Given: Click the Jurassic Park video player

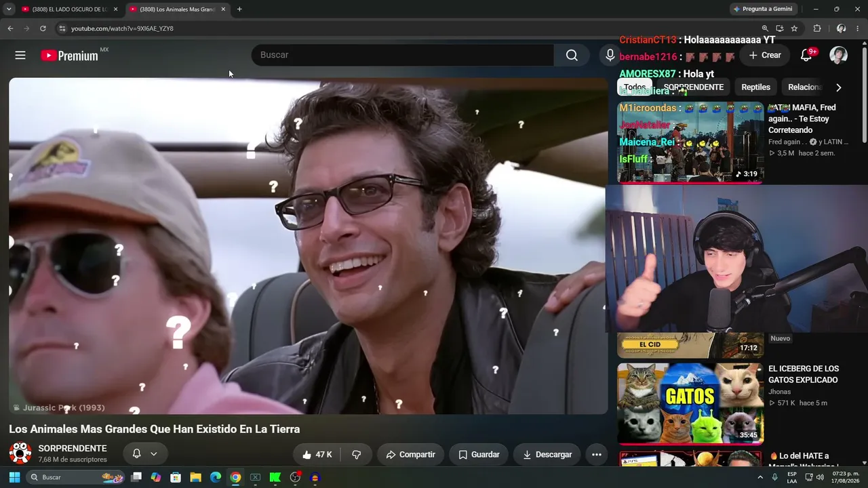Looking at the screenshot, I should pos(309,246).
